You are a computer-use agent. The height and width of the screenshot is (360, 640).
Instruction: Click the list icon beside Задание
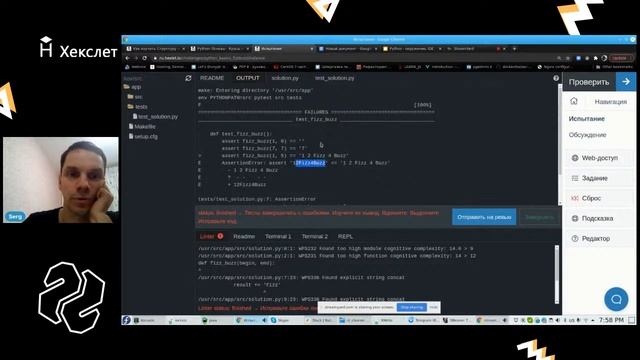575,178
